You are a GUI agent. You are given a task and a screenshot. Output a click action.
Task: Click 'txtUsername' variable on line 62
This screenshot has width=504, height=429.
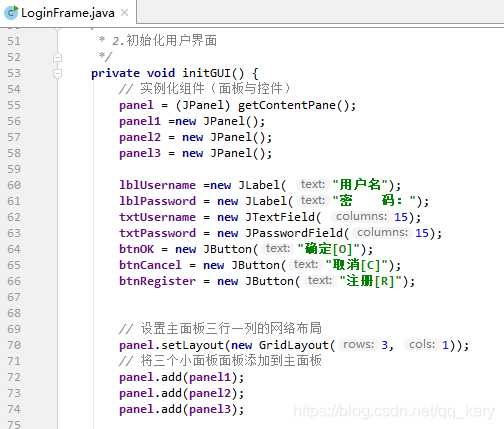tap(158, 217)
